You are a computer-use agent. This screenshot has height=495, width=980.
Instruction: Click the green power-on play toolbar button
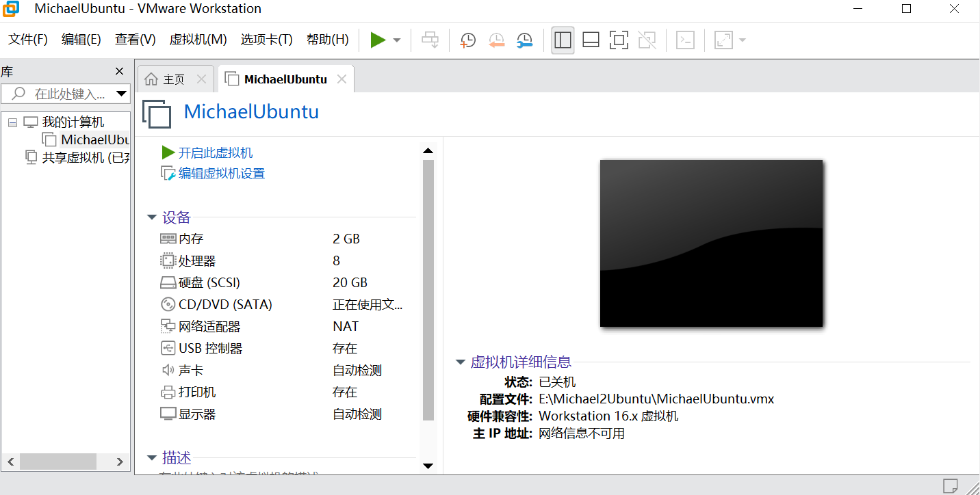378,40
